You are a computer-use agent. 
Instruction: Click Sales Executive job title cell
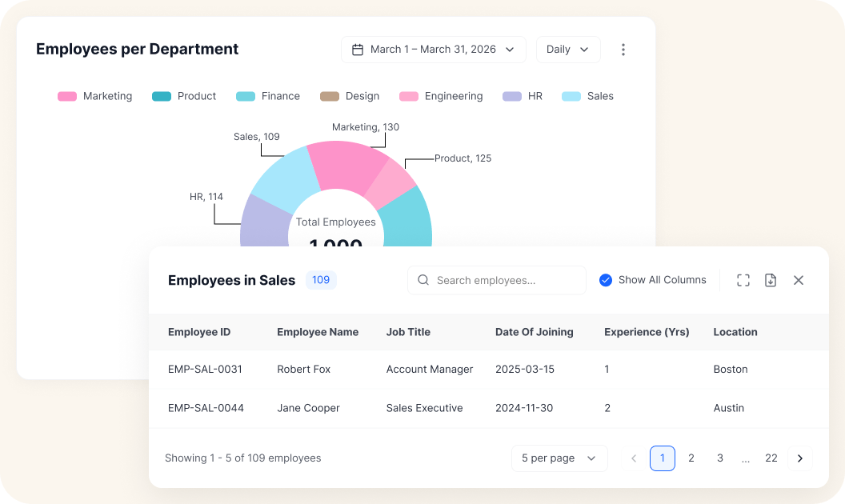tap(425, 408)
